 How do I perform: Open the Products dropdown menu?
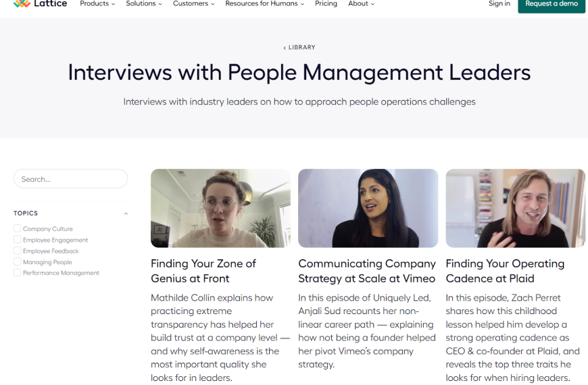pyautogui.click(x=97, y=4)
